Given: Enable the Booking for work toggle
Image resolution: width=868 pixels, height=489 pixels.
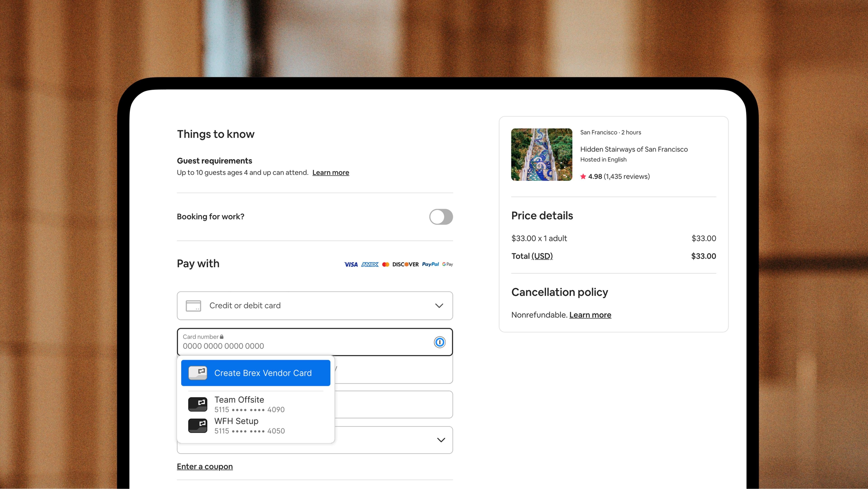Looking at the screenshot, I should pyautogui.click(x=441, y=217).
